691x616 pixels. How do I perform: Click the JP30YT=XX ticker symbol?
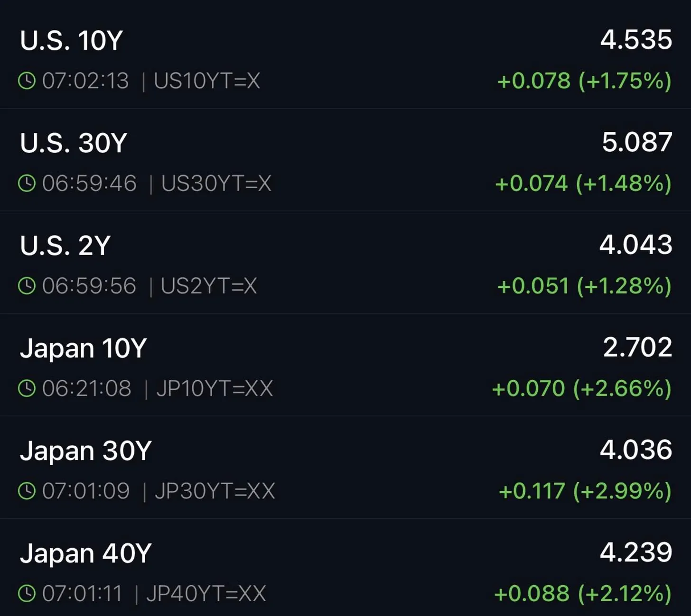click(x=215, y=491)
